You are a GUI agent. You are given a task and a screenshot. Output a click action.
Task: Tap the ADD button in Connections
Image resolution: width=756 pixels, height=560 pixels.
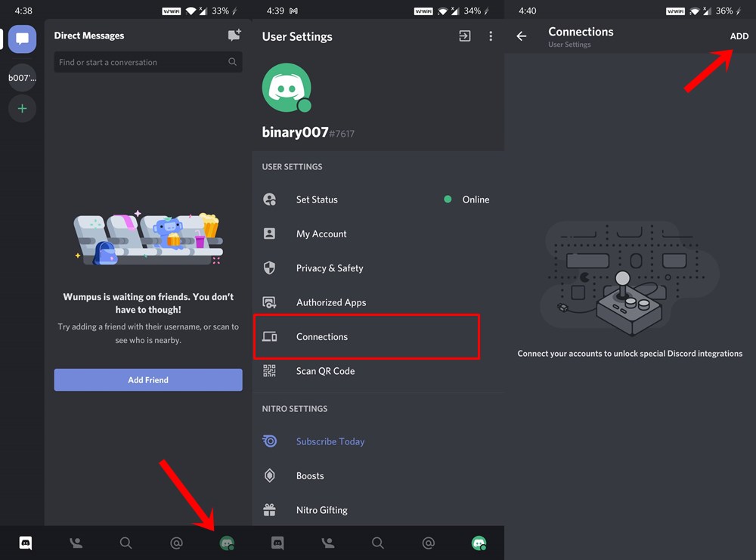[x=739, y=36]
